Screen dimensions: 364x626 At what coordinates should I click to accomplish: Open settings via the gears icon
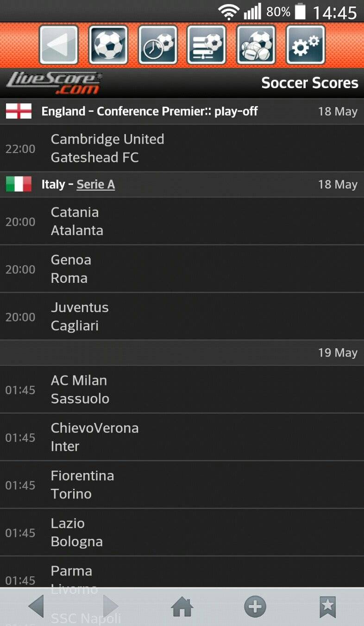tap(306, 45)
